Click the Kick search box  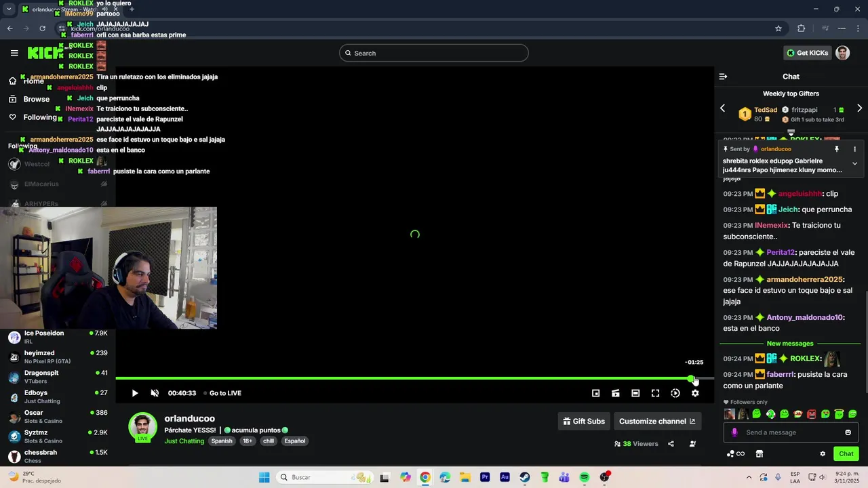pyautogui.click(x=434, y=53)
